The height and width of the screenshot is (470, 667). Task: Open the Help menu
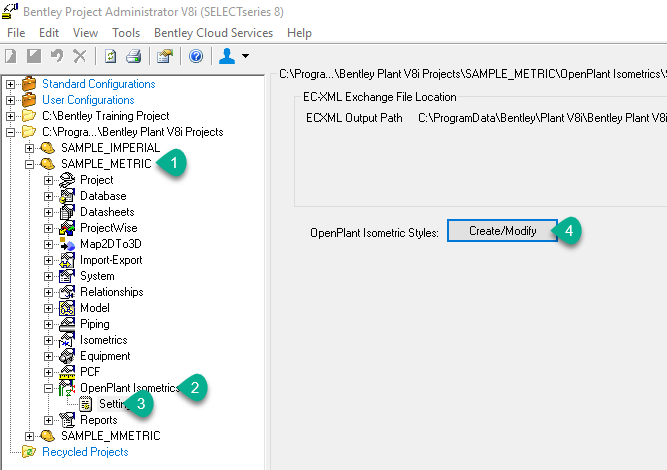pyautogui.click(x=299, y=33)
